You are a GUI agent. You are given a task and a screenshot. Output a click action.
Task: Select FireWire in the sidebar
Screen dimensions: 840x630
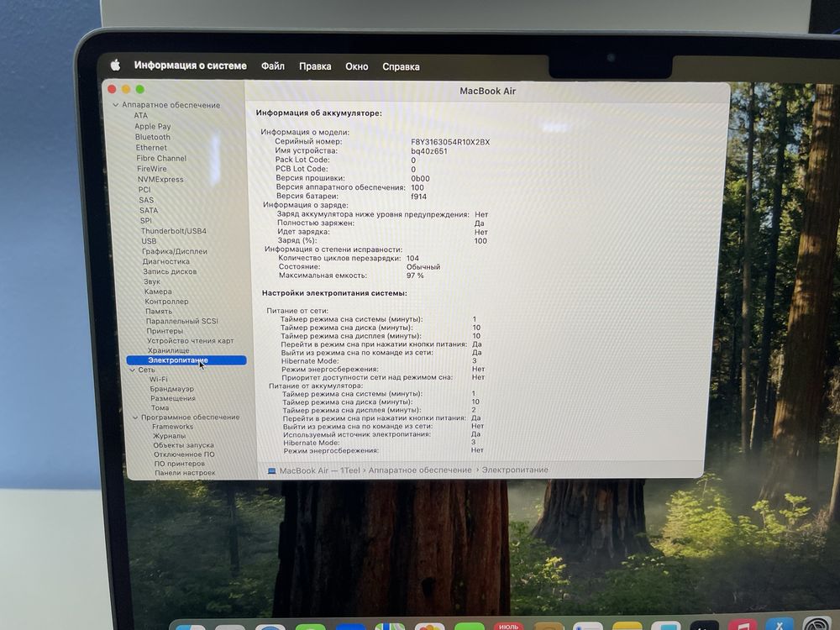(x=151, y=168)
